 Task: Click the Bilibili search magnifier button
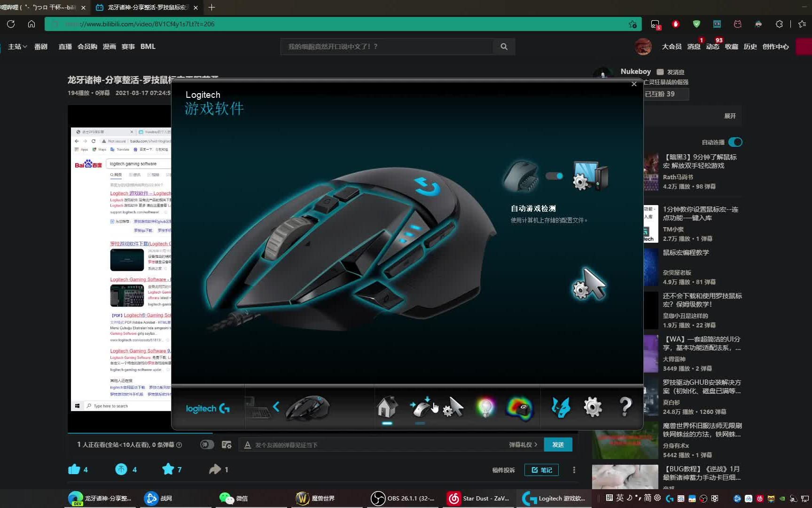coord(504,47)
